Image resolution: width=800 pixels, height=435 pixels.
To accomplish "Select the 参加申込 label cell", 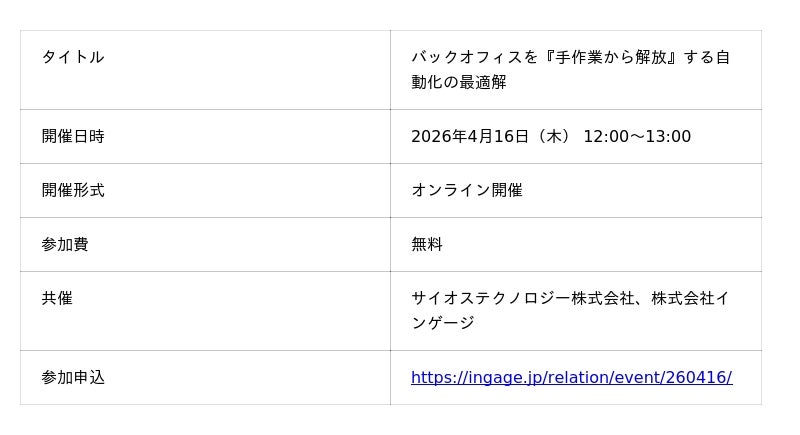I will pyautogui.click(x=73, y=377).
